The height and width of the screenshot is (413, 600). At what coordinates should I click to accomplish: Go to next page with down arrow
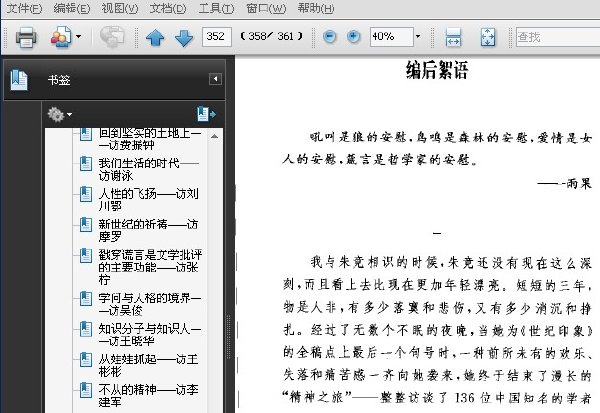coord(184,38)
